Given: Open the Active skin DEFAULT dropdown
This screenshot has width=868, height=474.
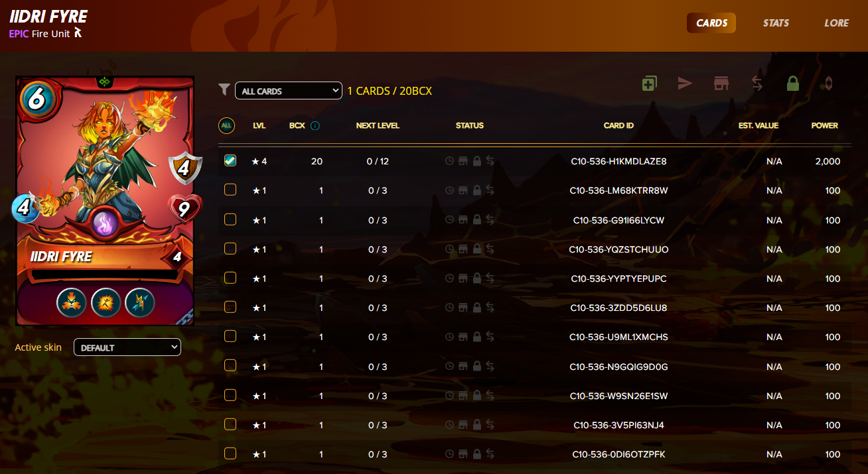Looking at the screenshot, I should coord(127,347).
